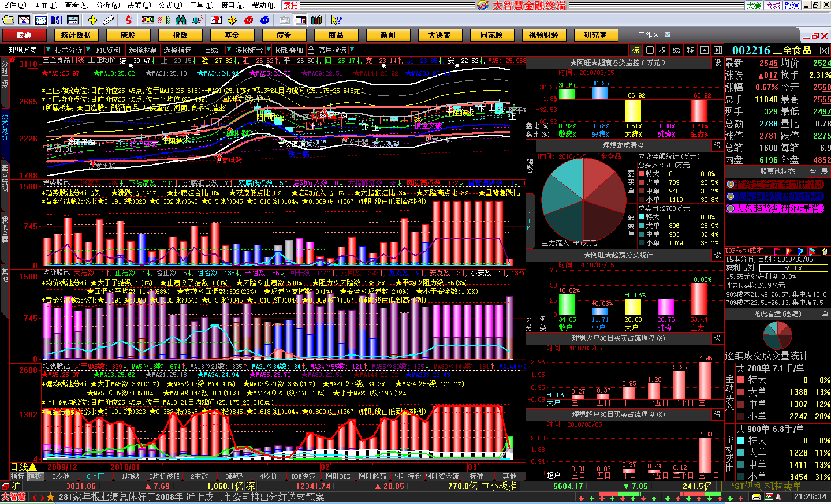831x504 pixels.
Task: Click the 选择股票 button
Action: point(143,50)
